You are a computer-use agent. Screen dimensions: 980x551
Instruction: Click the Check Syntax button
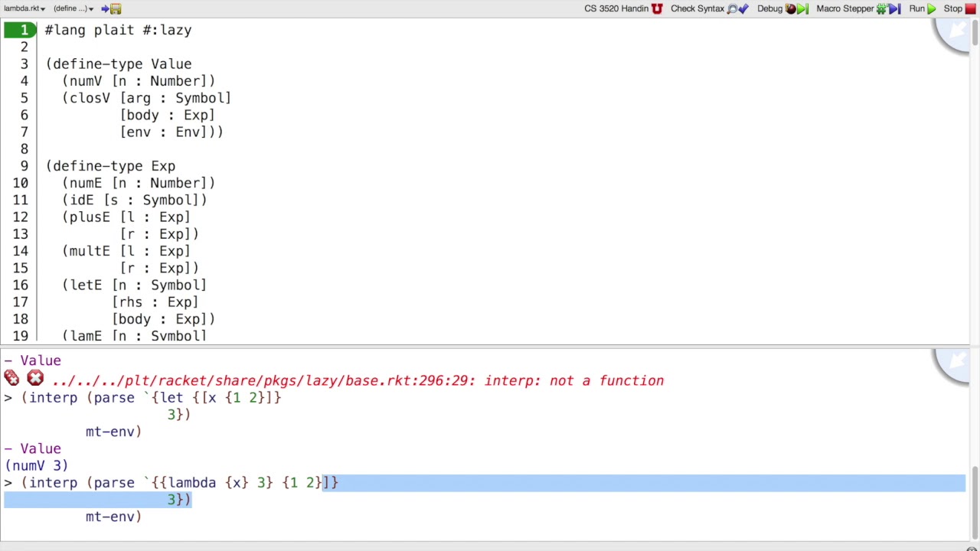[x=709, y=8]
